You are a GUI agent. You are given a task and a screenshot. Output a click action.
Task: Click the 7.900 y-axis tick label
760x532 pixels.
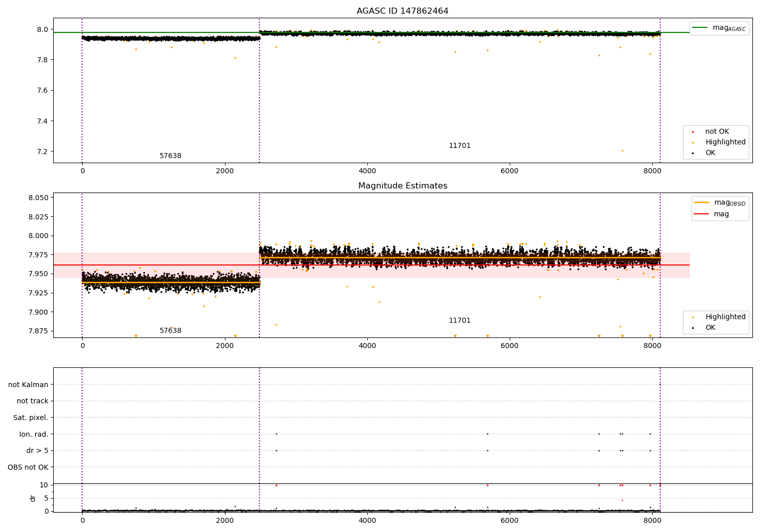tap(39, 313)
